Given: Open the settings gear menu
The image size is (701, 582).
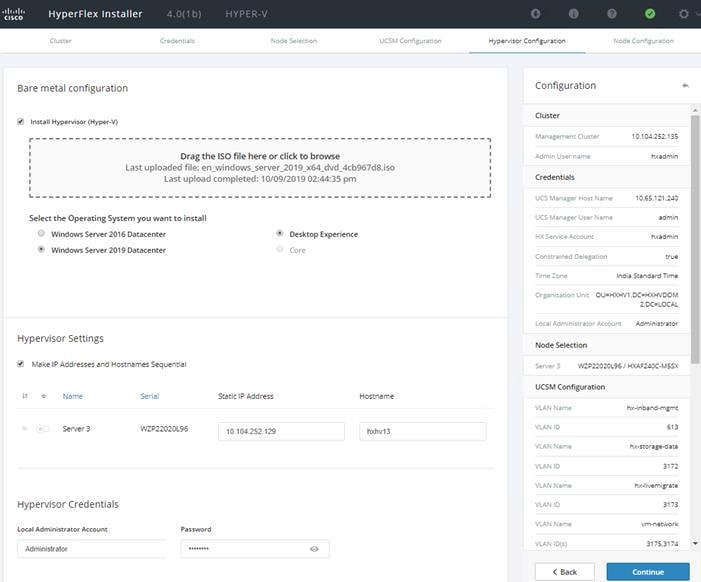Looking at the screenshot, I should click(x=684, y=14).
